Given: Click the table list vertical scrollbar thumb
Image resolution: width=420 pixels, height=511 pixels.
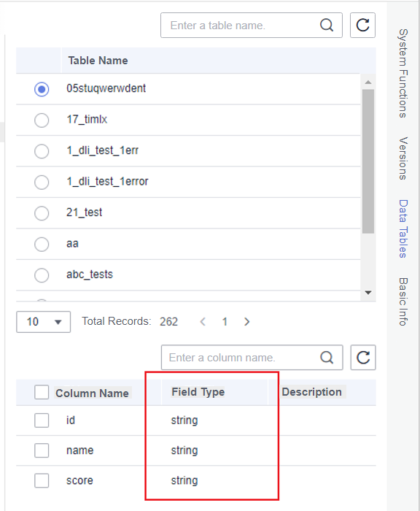Looking at the screenshot, I should pyautogui.click(x=368, y=161).
